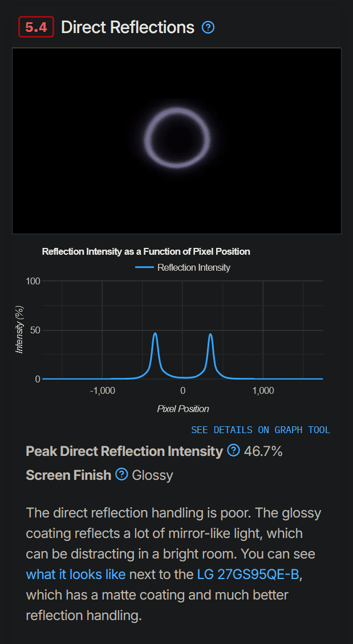Click the blue circled question mark near Screen Finish
This screenshot has height=644, width=353.
(121, 474)
